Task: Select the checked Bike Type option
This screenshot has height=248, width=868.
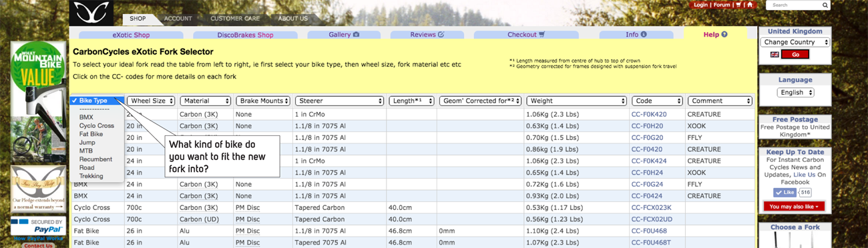Action: pyautogui.click(x=97, y=101)
